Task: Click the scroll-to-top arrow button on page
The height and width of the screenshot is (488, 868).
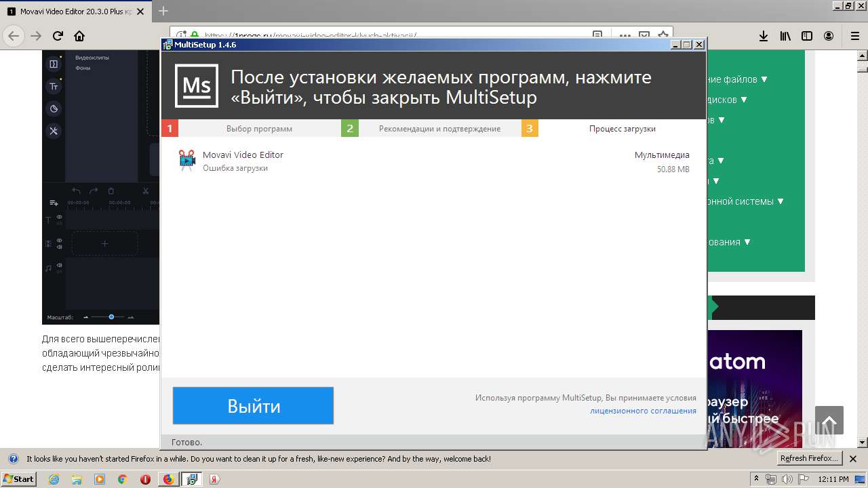Action: [x=829, y=420]
